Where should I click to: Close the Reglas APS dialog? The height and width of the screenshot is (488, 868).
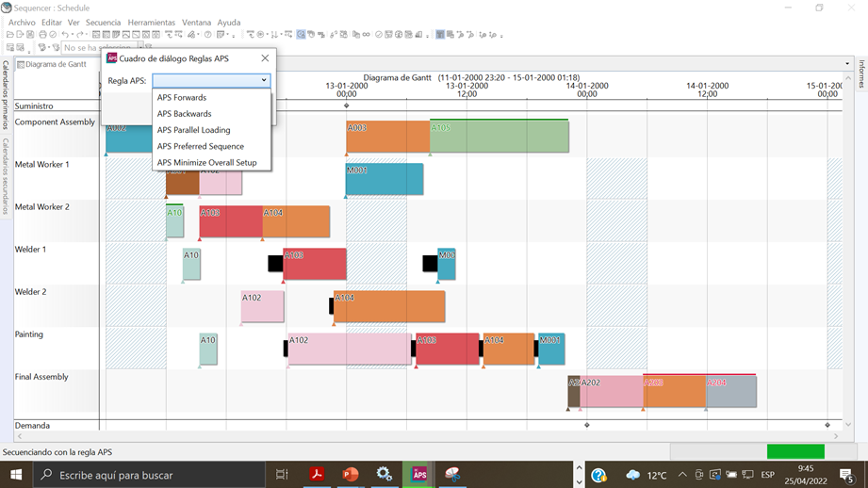coord(265,58)
